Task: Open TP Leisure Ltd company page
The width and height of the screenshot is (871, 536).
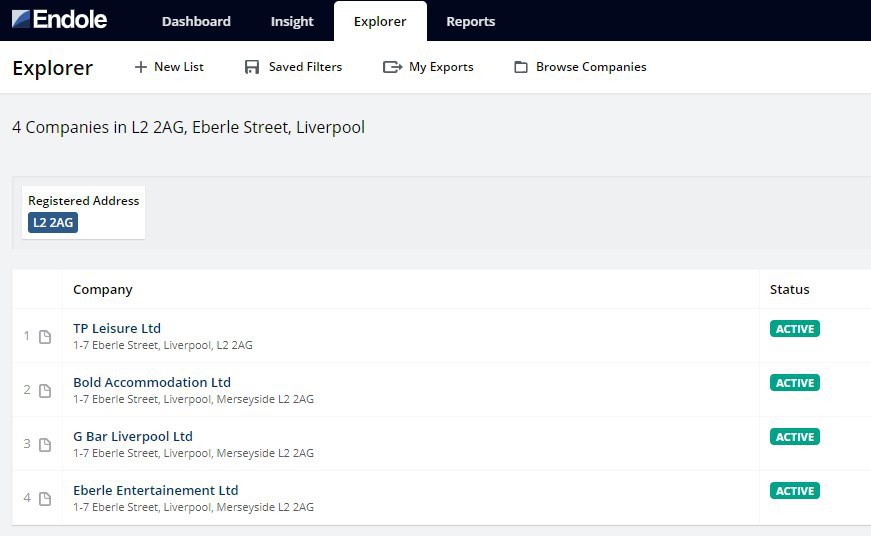Action: click(x=117, y=328)
